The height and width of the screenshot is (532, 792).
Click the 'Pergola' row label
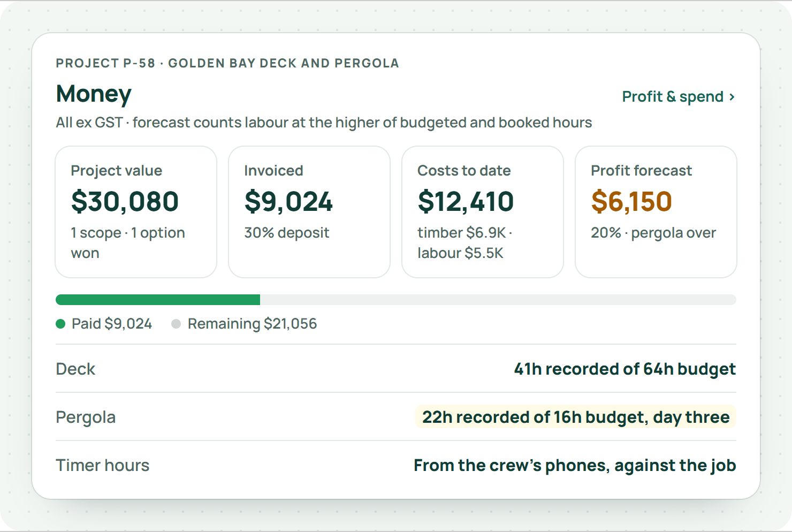pos(86,417)
